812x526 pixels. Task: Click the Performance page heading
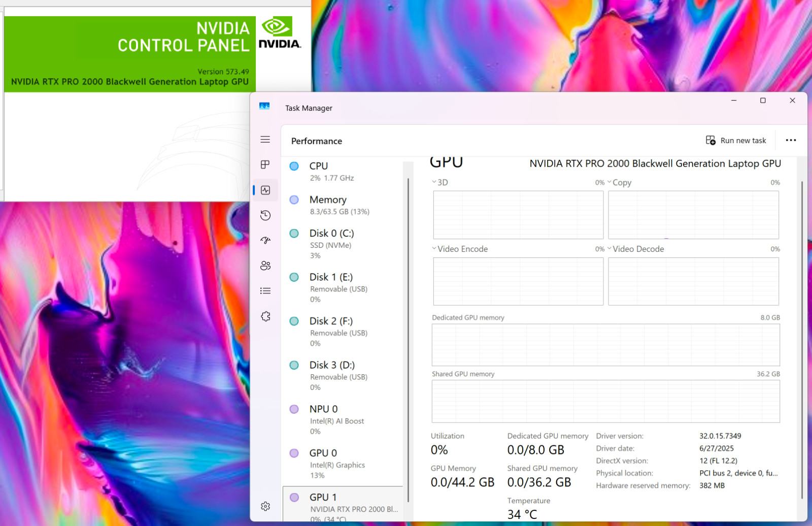pyautogui.click(x=317, y=141)
